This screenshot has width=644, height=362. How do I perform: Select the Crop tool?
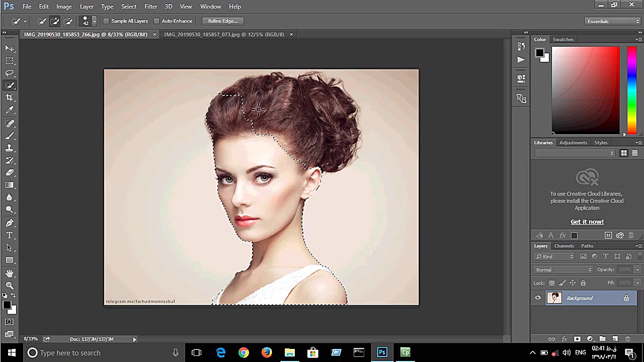point(10,98)
